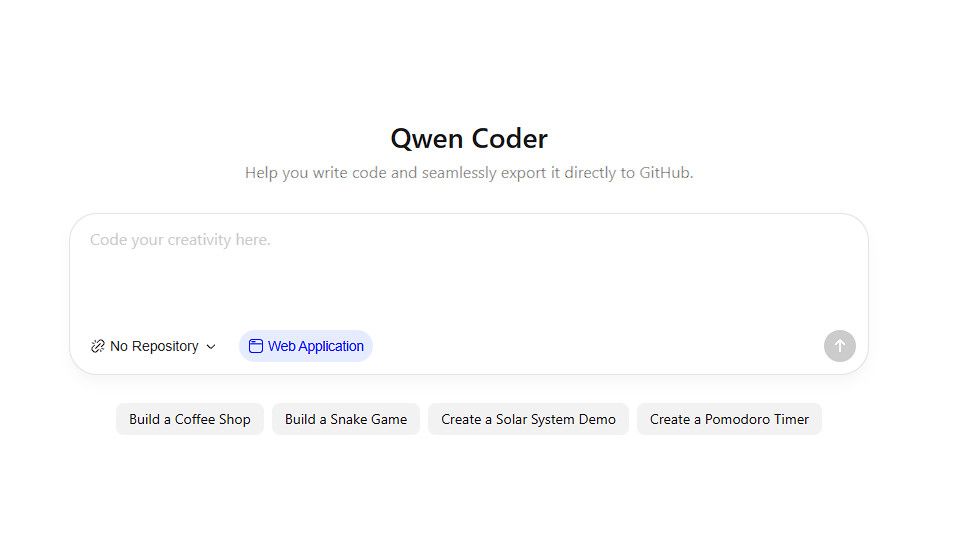Click the "Help you write code" subtitle
970x558 pixels.
(x=469, y=173)
